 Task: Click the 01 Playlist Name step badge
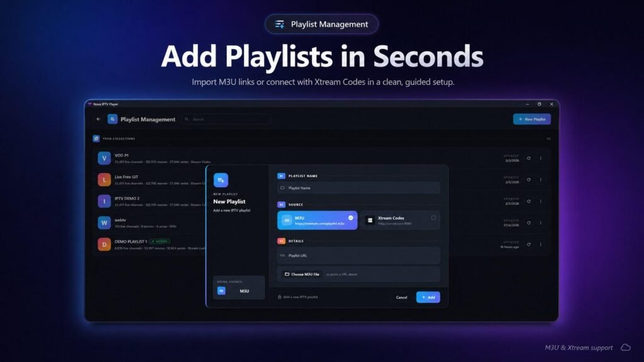[x=281, y=176]
